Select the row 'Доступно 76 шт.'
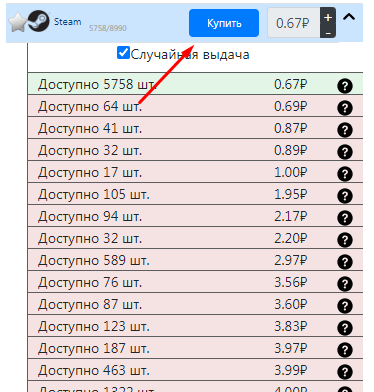 click(x=195, y=282)
